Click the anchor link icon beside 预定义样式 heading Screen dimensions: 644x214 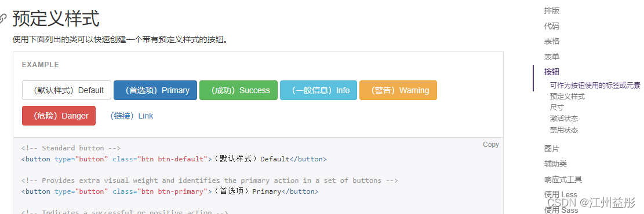[3, 19]
